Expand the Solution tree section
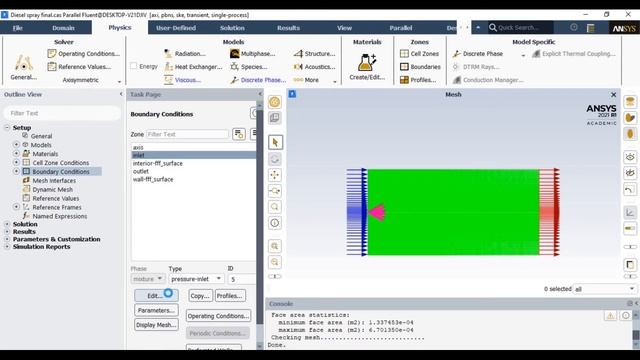This screenshot has width=640, height=360. (x=7, y=224)
